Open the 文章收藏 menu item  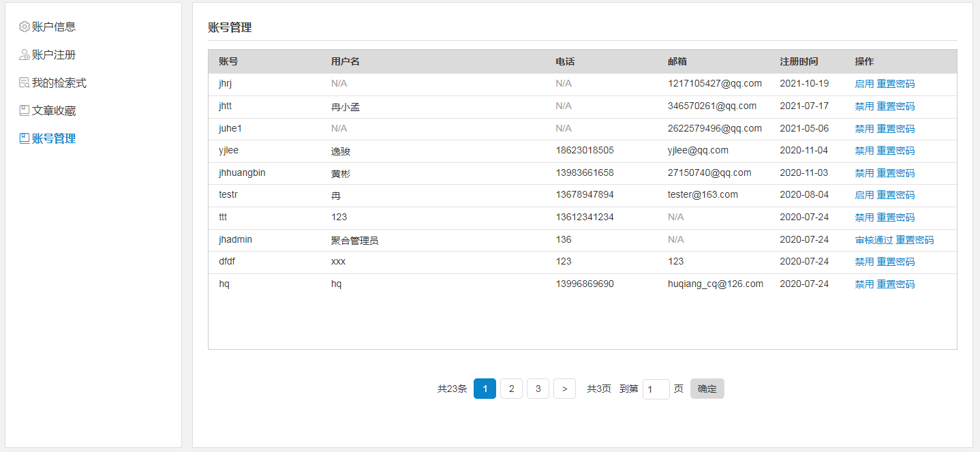[53, 110]
